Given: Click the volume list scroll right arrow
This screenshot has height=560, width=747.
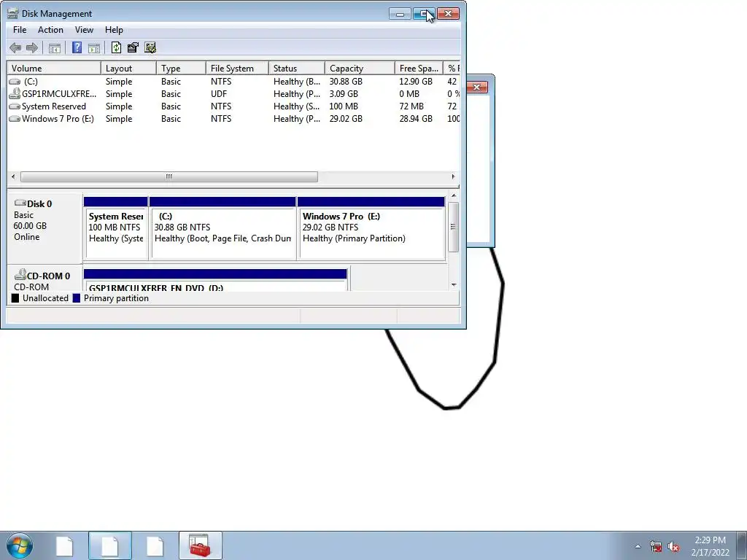Looking at the screenshot, I should (x=453, y=176).
